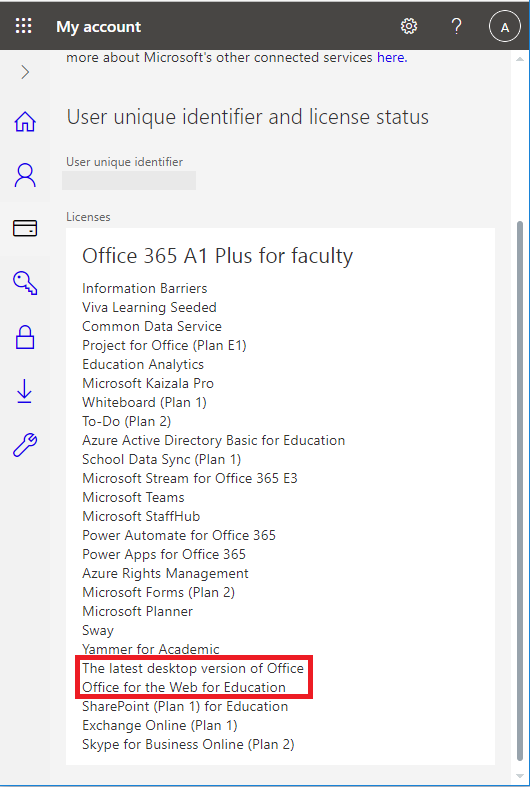This screenshot has height=787, width=530.
Task: Follow the 'here' link about connected services
Action: (392, 58)
